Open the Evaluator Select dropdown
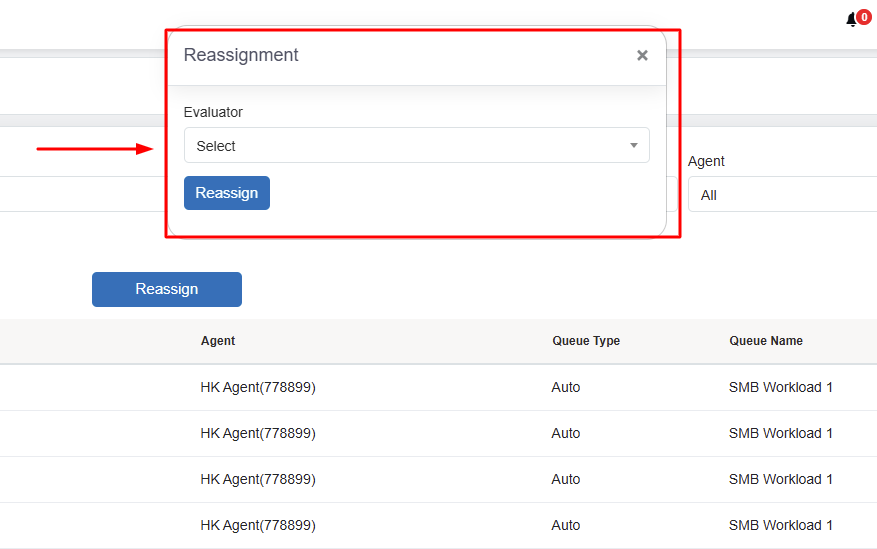 tap(416, 146)
